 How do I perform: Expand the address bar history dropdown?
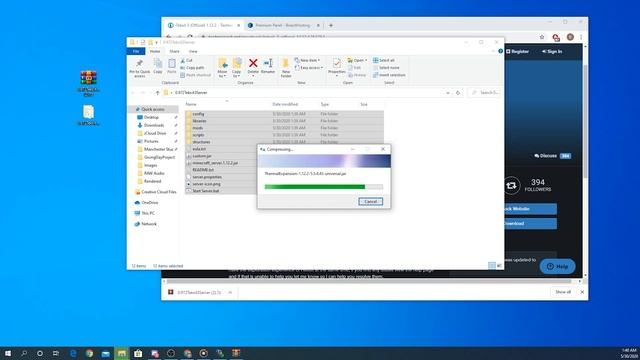click(x=448, y=93)
